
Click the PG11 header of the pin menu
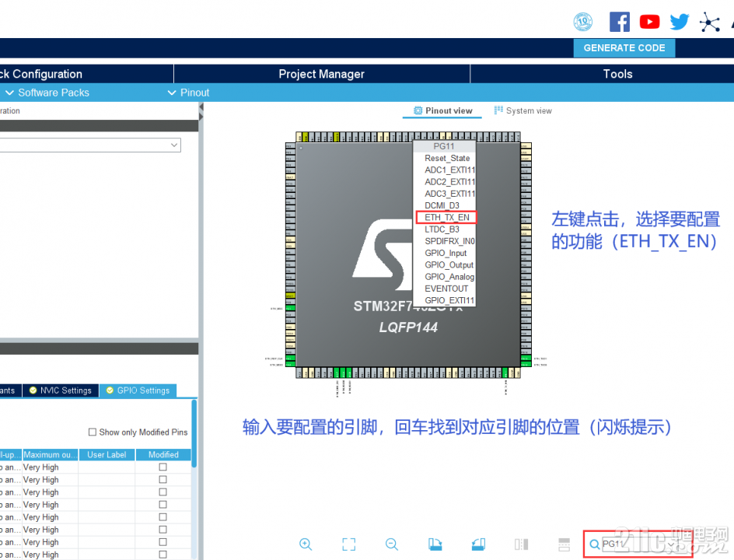444,146
